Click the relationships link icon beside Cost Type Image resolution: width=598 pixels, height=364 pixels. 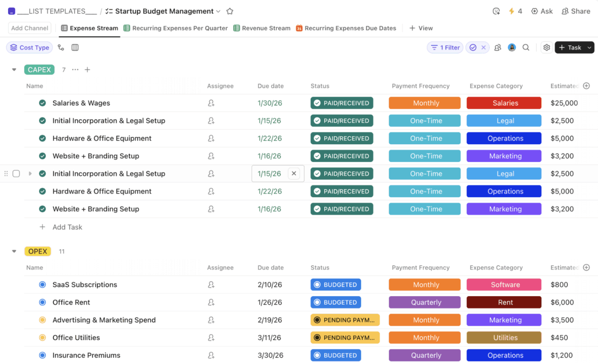(x=61, y=47)
